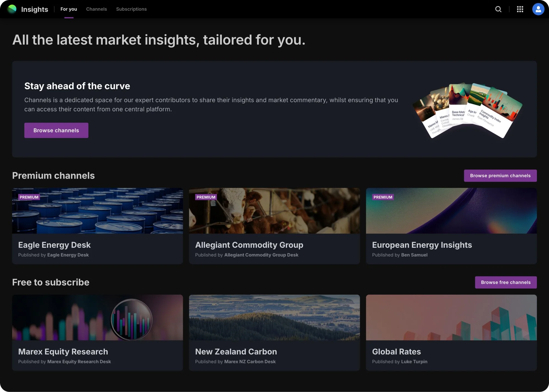
Task: Click the New Zealand Carbon title
Action: (236, 351)
